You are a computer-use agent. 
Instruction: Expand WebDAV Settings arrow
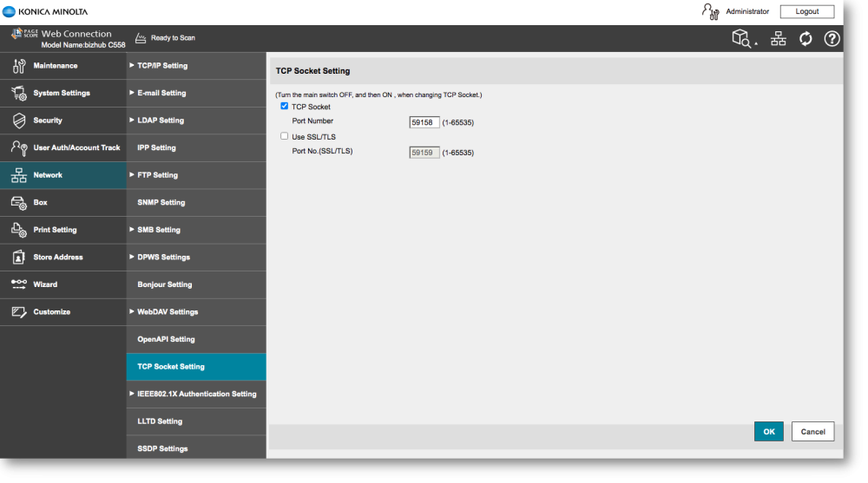tap(132, 311)
